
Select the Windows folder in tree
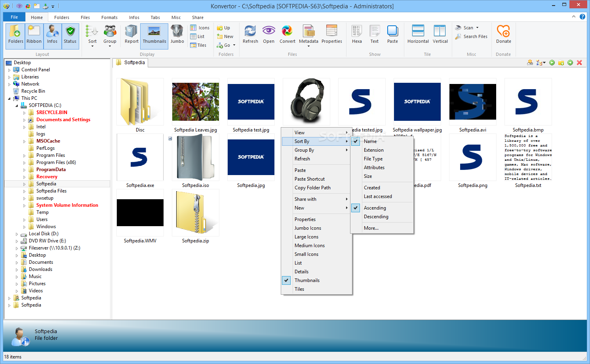[x=46, y=227]
